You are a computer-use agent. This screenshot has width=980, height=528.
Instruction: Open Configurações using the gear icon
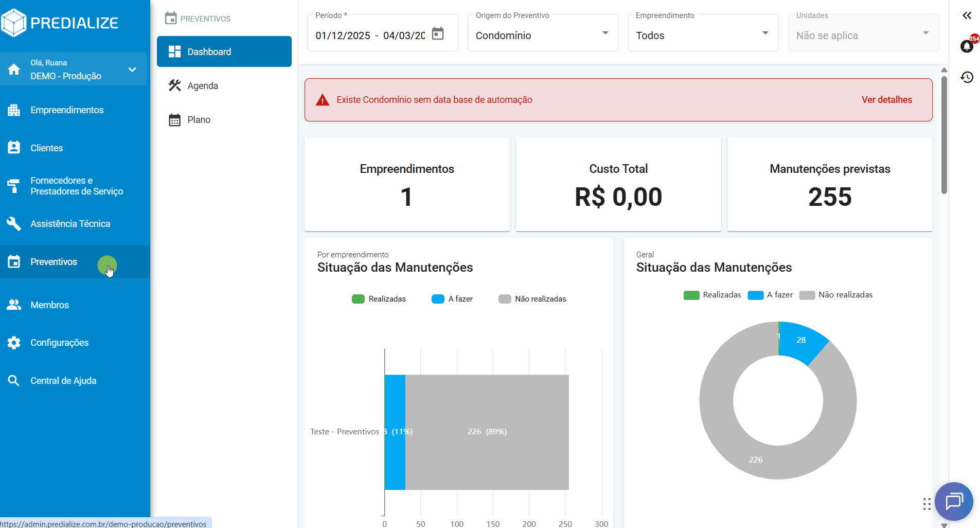tap(14, 342)
